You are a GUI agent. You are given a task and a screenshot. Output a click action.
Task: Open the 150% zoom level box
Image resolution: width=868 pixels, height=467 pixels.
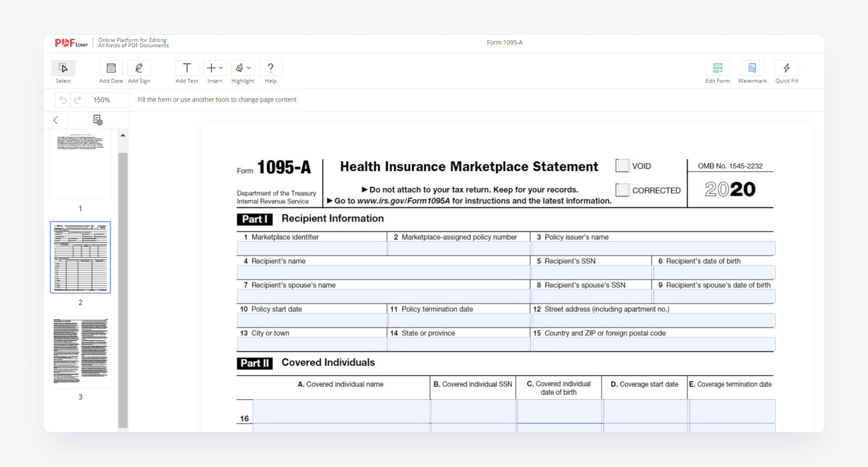108,100
